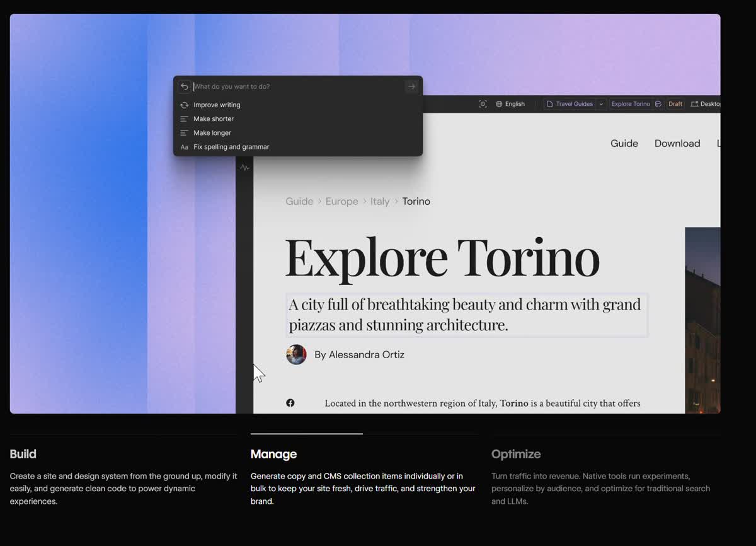Click the Desktop breakpoint button
Screen dimensions: 756x546
(706, 104)
